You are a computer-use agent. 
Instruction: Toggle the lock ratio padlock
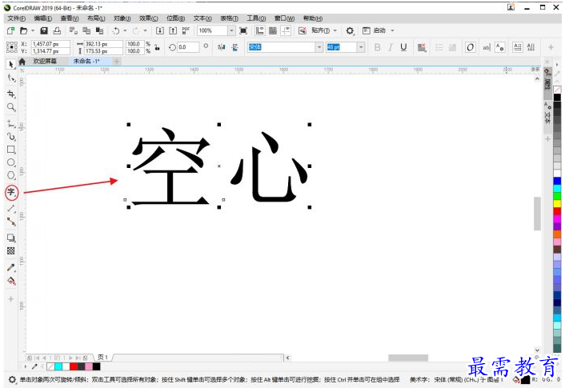[x=157, y=47]
